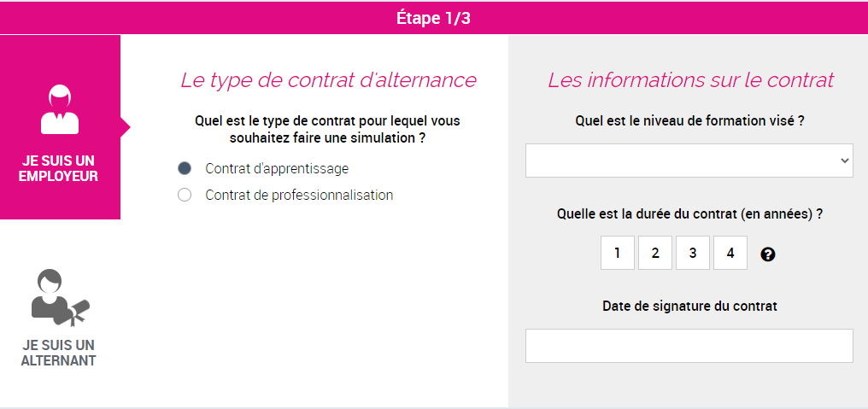This screenshot has width=868, height=409.
Task: Click the Quelle est la durée du contrat label
Action: pyautogui.click(x=689, y=214)
